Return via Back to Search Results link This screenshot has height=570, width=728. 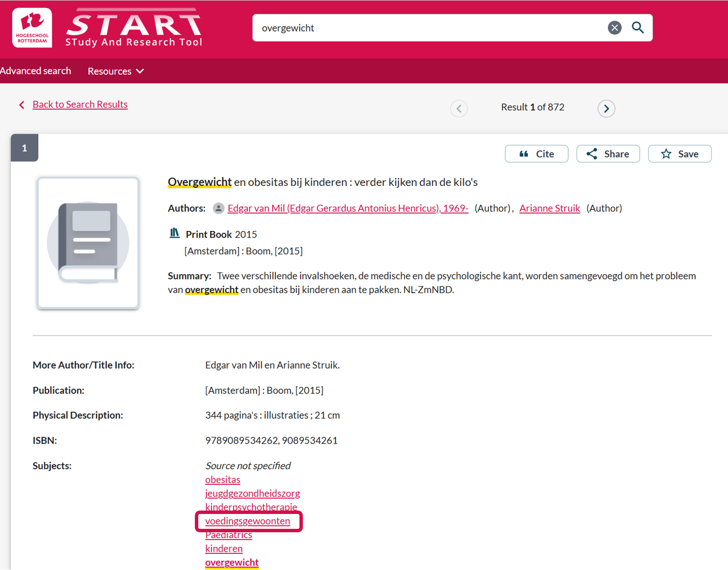[79, 105]
